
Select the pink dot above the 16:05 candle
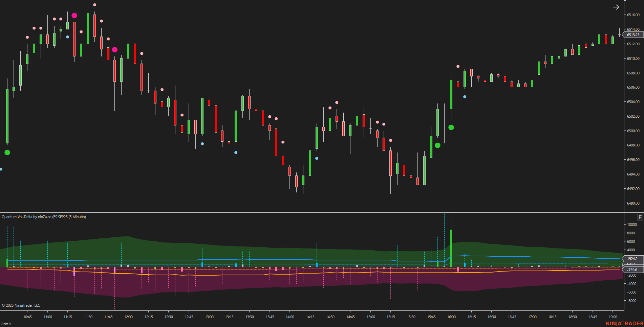pyautogui.click(x=458, y=66)
